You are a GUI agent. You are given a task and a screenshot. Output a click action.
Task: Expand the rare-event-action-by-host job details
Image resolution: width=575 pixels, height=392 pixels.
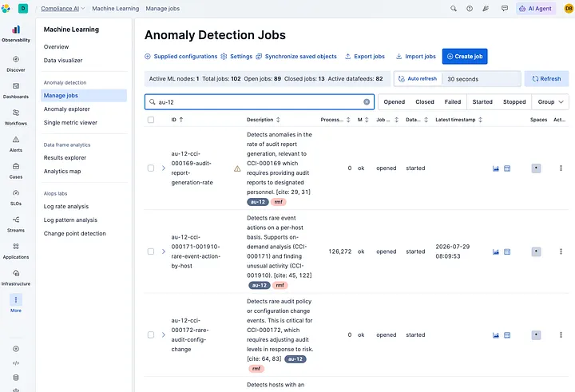click(x=164, y=251)
